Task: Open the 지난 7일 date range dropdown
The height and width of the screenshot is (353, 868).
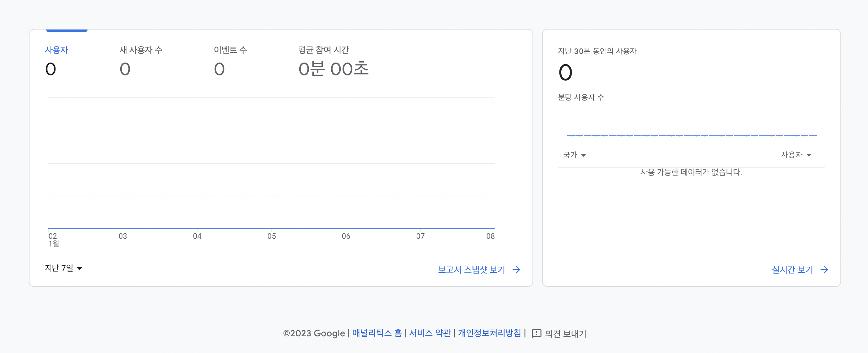Action: pyautogui.click(x=59, y=268)
